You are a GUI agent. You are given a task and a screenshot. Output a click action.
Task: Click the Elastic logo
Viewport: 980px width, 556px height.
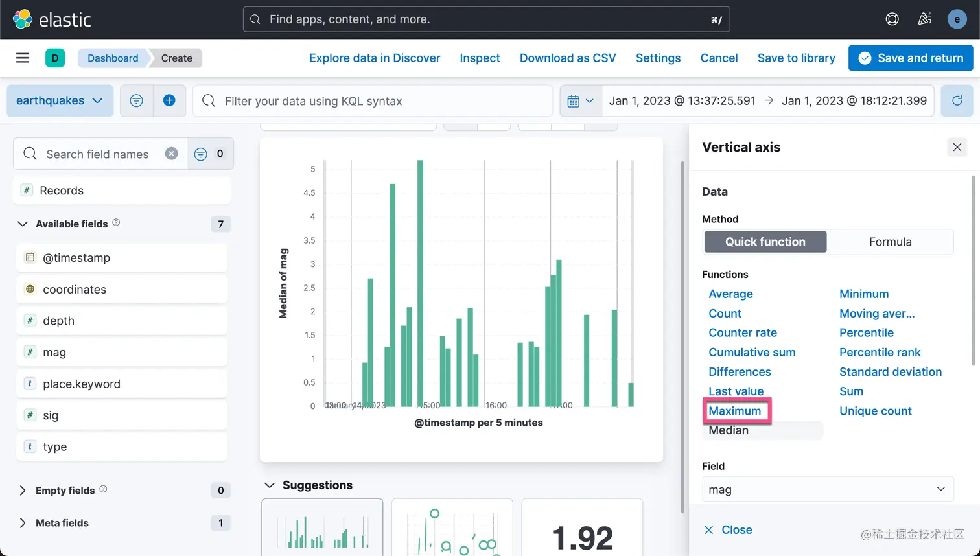click(52, 19)
